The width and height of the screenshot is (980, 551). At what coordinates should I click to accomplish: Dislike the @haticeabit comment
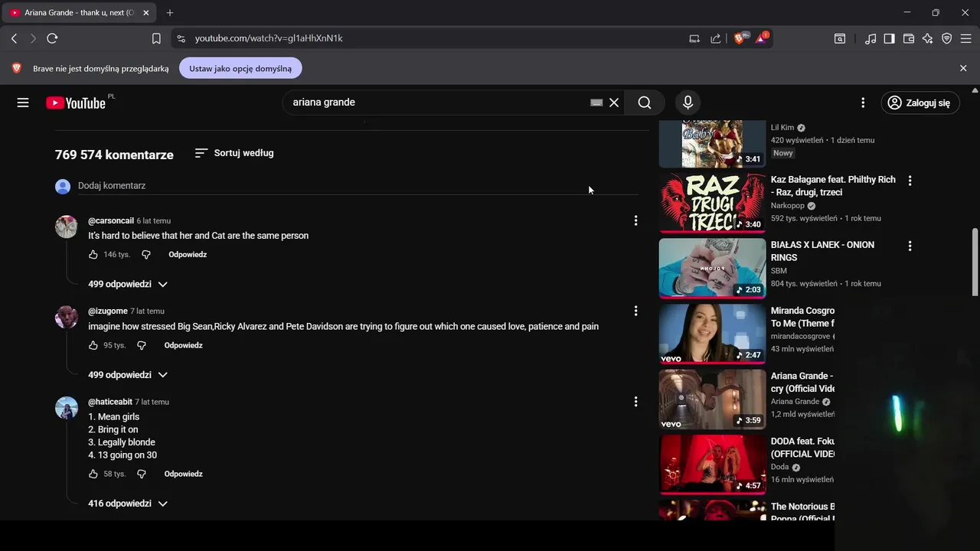[x=142, y=474]
